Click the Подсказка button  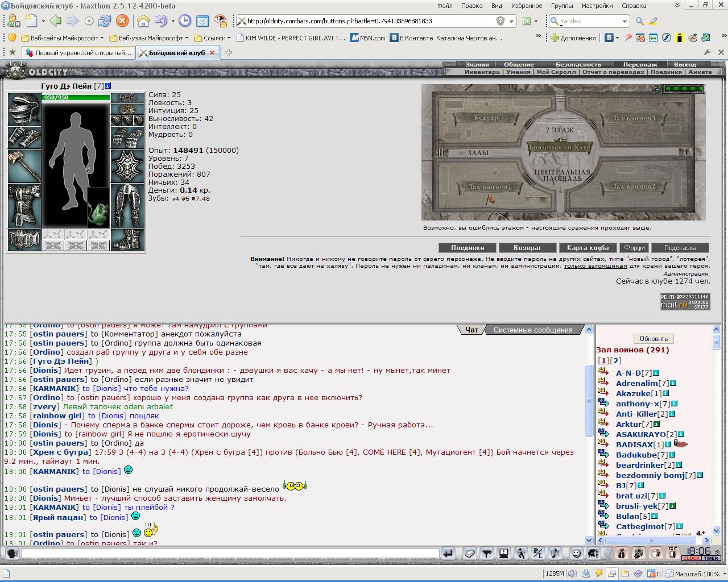[680, 248]
